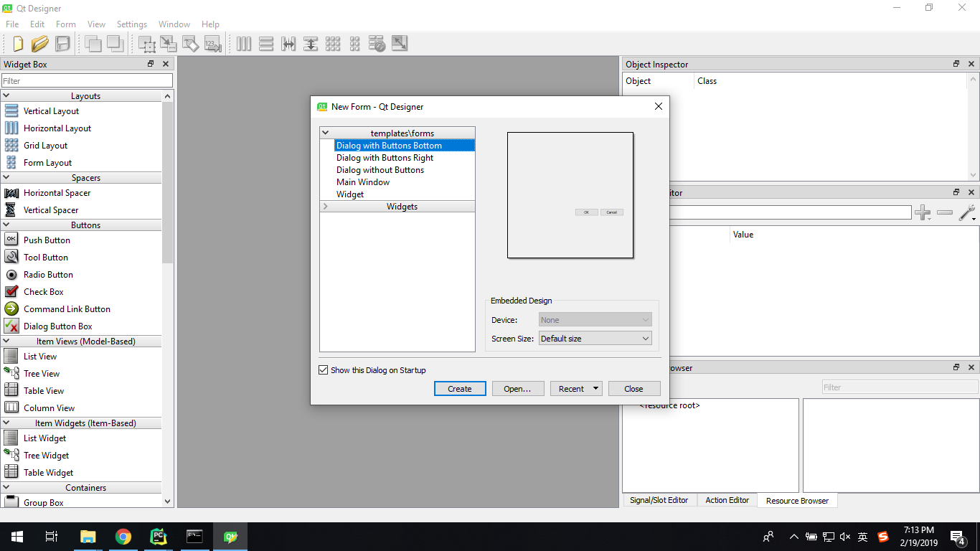Click the Break Layout toolbar icon

click(377, 44)
